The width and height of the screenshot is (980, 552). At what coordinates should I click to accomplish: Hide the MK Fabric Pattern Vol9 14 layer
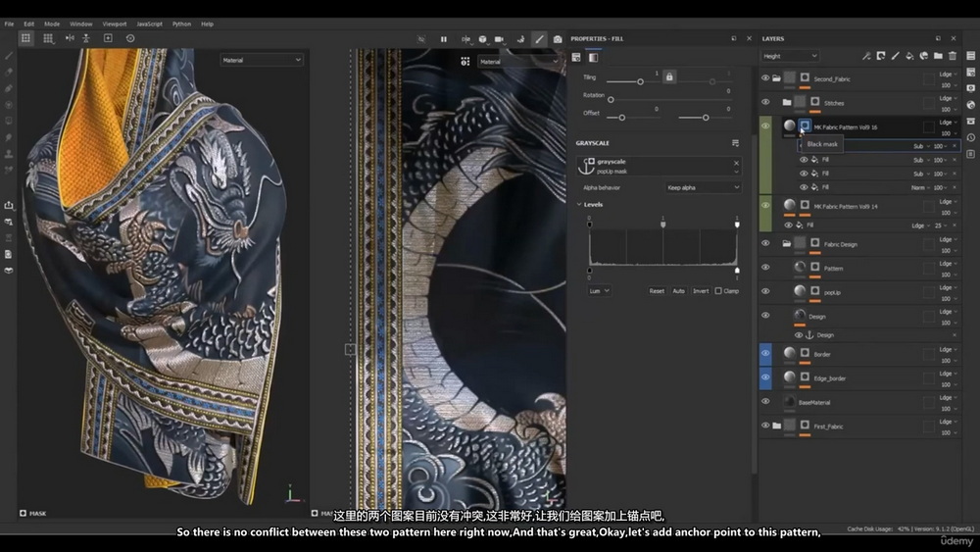[x=765, y=205]
